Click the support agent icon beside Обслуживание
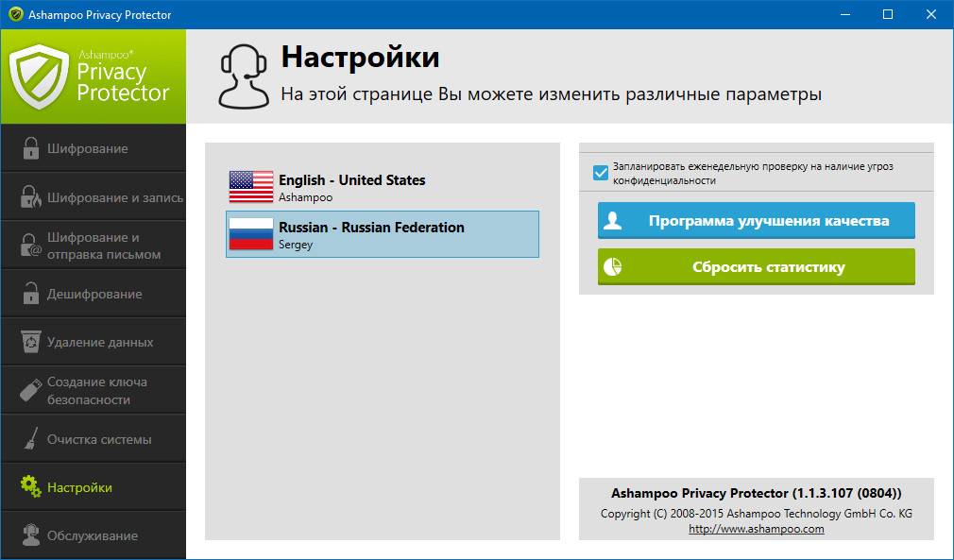The width and height of the screenshot is (954, 560). tap(31, 535)
